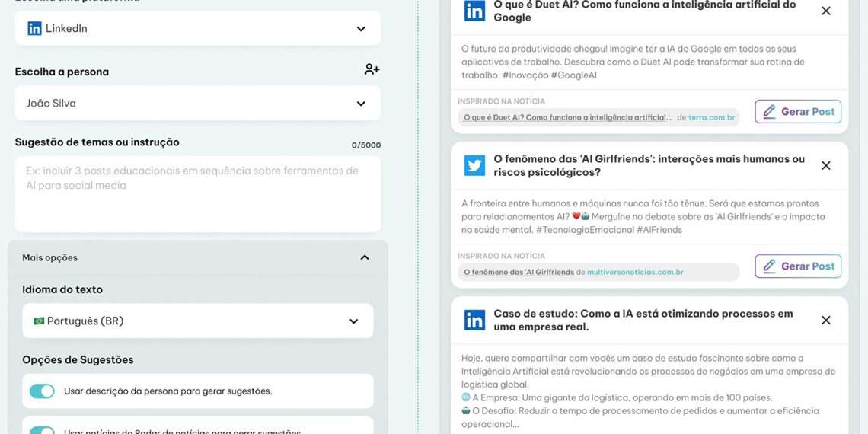868x434 pixels.
Task: Click the Brazil flag in language selector
Action: [39, 321]
